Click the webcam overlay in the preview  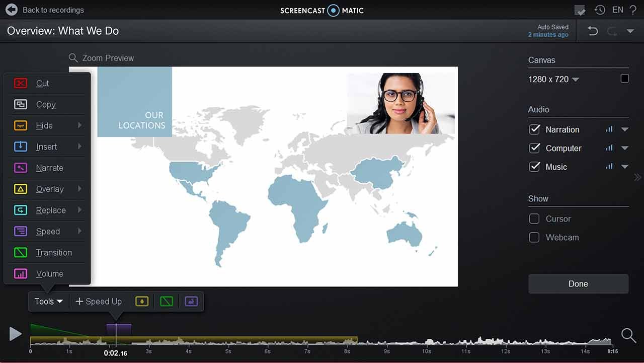pyautogui.click(x=401, y=103)
